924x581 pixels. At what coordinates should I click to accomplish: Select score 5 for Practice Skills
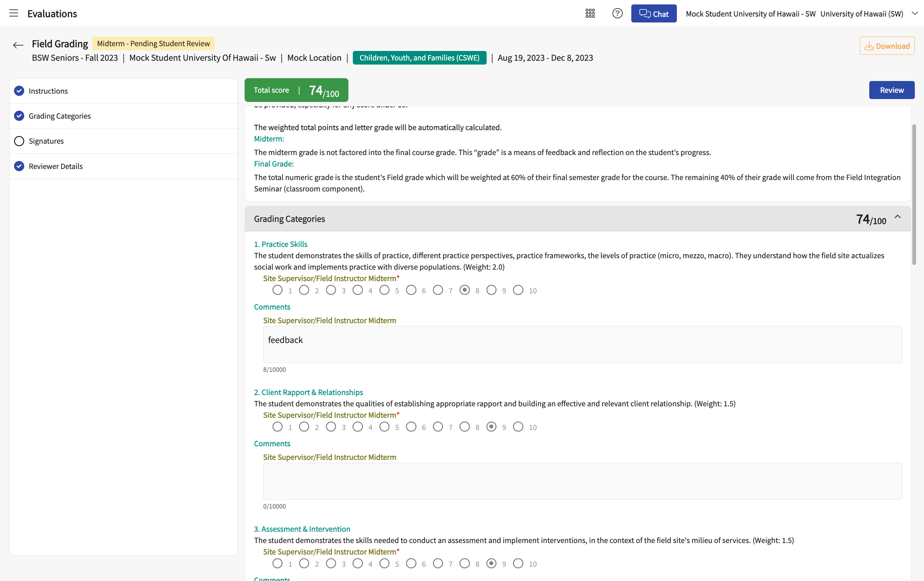(x=384, y=290)
